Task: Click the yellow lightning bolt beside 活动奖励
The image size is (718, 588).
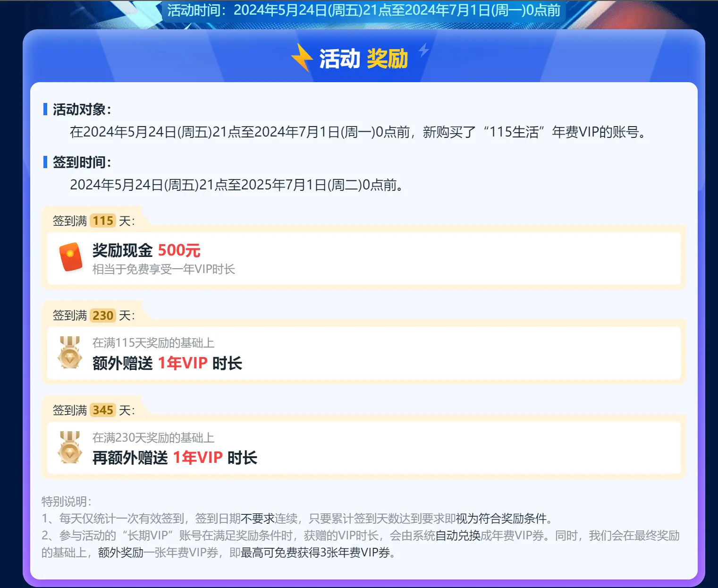Action: click(x=302, y=57)
